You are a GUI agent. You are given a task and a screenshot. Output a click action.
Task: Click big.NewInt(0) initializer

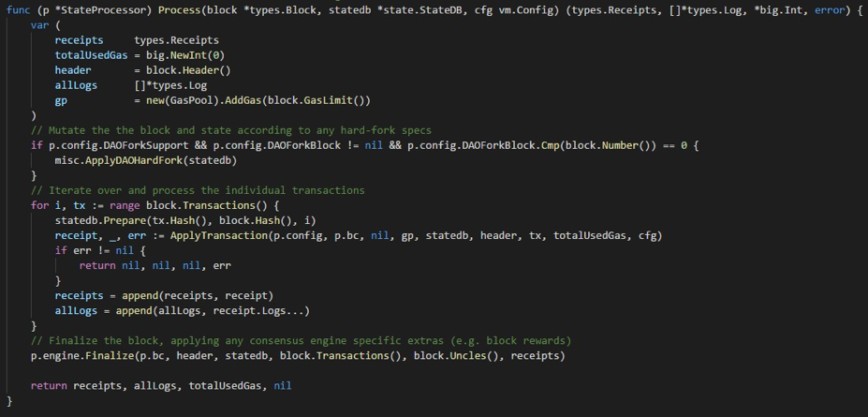pos(184,55)
